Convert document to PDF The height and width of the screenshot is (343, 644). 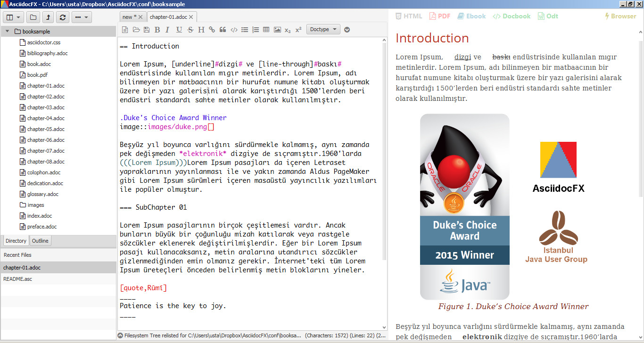pos(440,16)
